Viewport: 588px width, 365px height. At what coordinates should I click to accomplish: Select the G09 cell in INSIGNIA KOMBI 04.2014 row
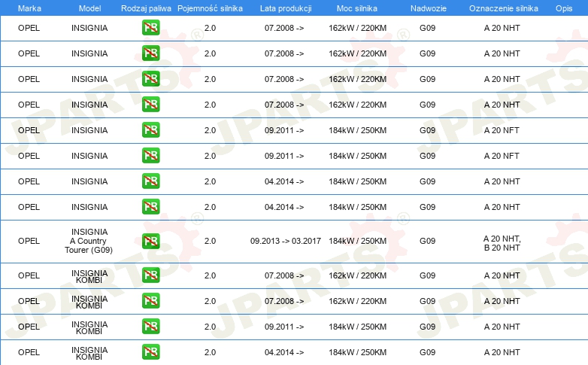[428, 352]
